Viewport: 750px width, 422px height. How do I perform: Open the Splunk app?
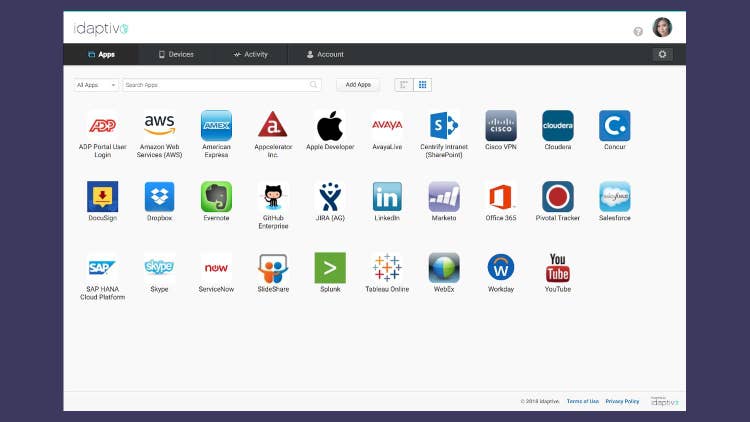tap(330, 268)
